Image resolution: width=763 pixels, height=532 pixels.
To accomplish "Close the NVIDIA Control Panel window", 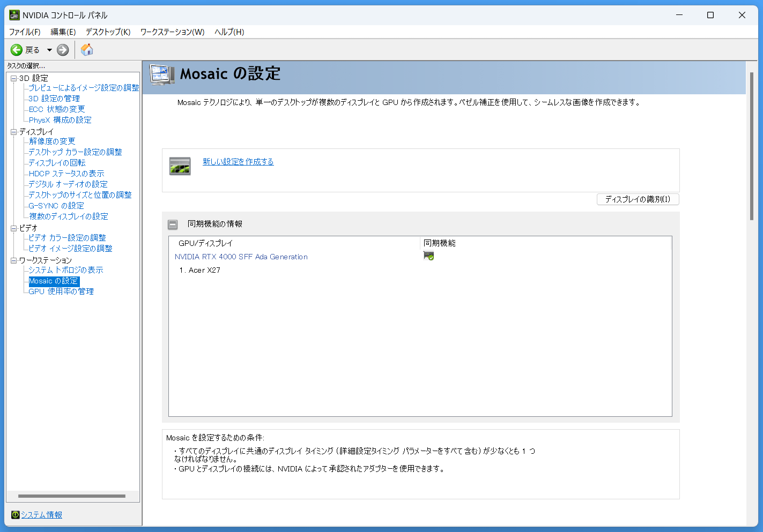I will point(742,15).
